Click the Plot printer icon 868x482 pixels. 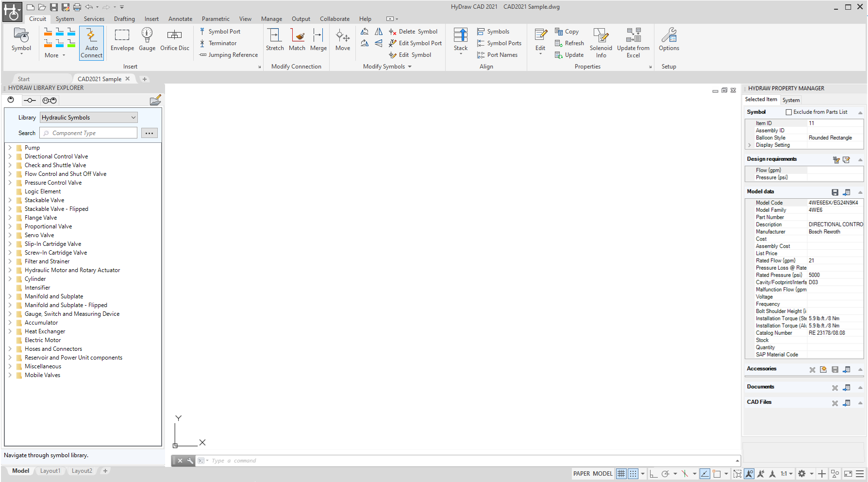[77, 7]
